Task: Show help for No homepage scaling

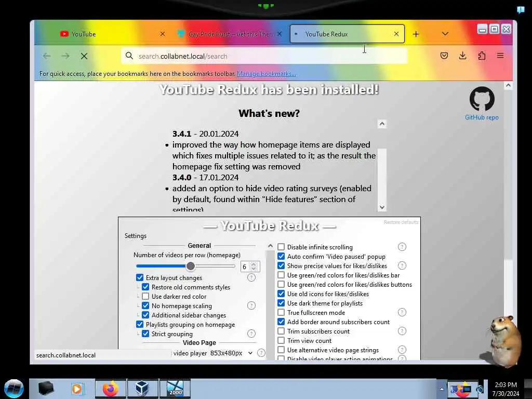Action: [251, 305]
